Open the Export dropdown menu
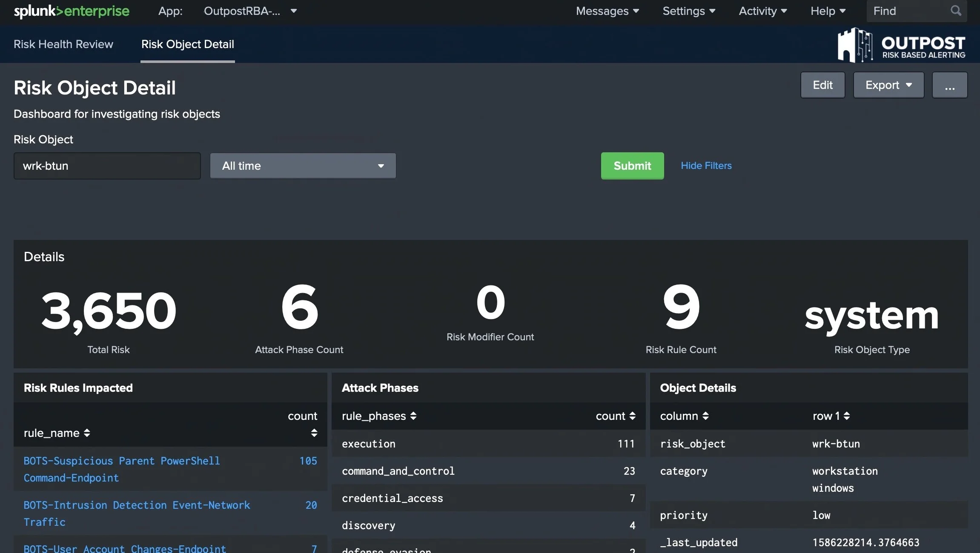The width and height of the screenshot is (980, 553). (x=888, y=85)
